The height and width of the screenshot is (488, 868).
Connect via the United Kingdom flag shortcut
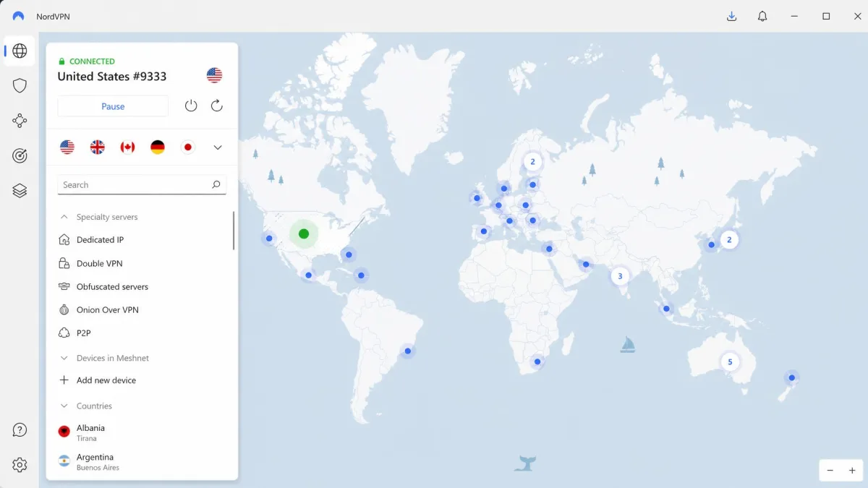tap(97, 147)
